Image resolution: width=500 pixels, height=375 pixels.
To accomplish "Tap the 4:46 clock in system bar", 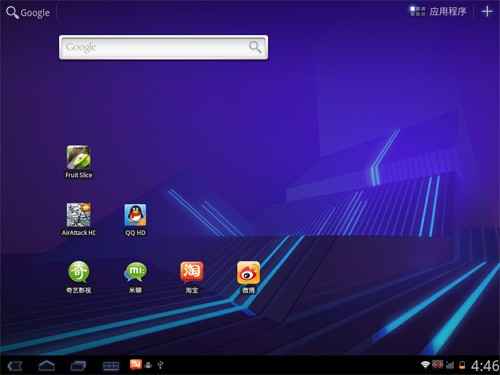I will pyautogui.click(x=485, y=366).
